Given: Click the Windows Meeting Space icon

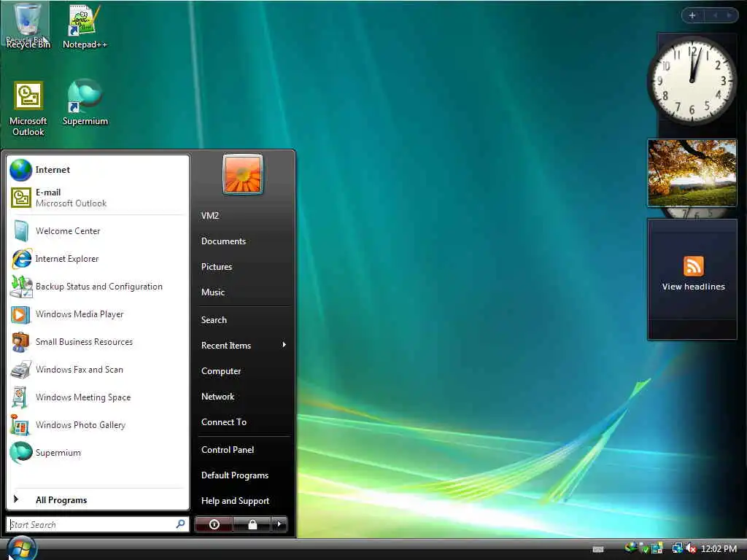Looking at the screenshot, I should click(x=20, y=397).
